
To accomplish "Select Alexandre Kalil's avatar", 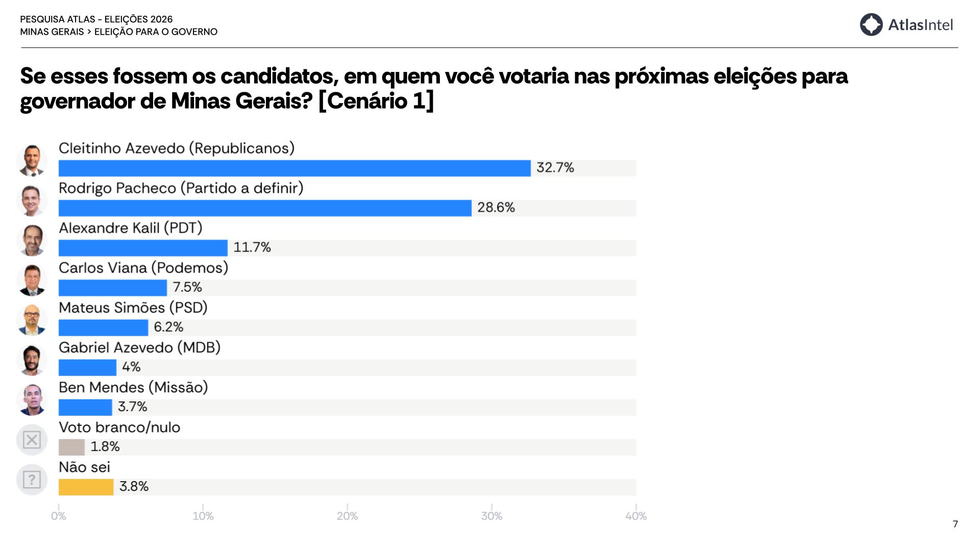I will click(32, 240).
